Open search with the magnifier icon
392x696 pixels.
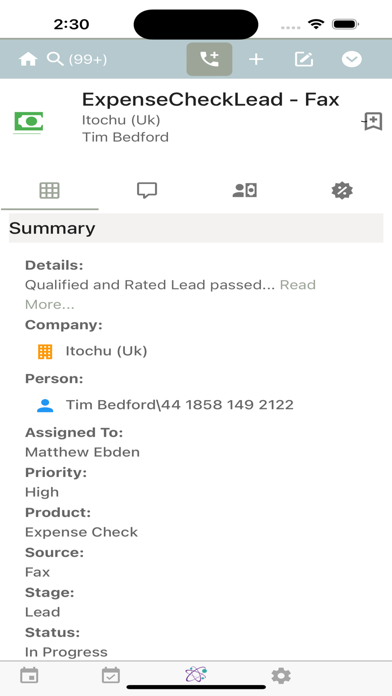(x=55, y=59)
